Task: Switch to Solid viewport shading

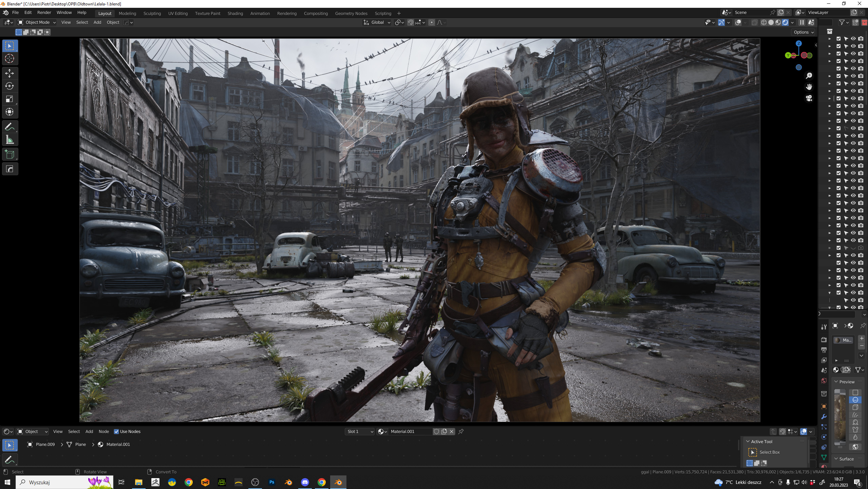Action: [x=771, y=22]
